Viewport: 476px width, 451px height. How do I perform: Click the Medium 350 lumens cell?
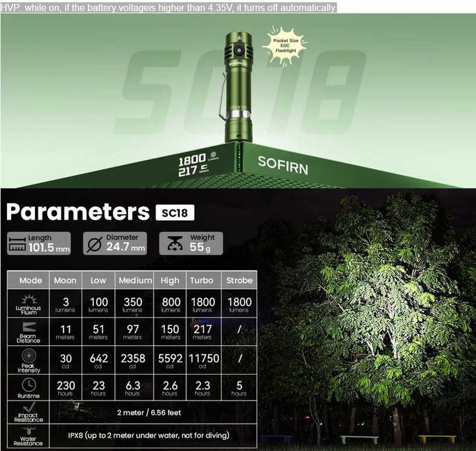click(133, 304)
